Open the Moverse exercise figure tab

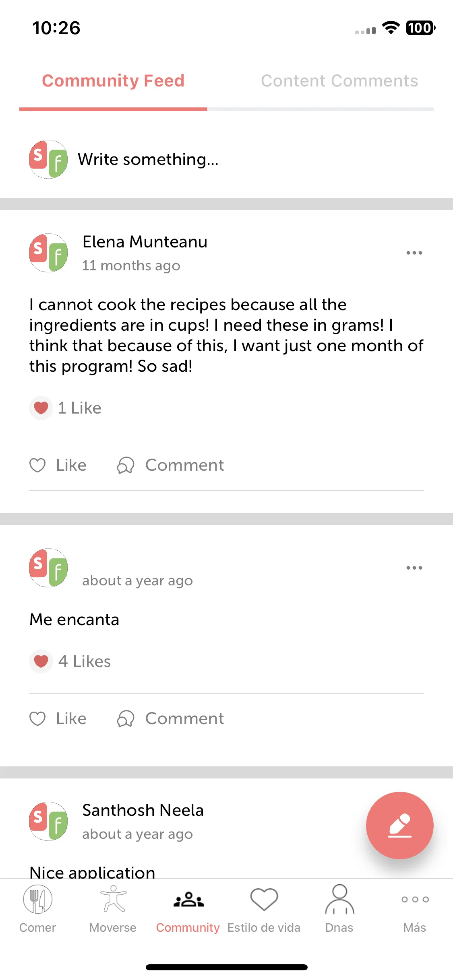point(113,909)
